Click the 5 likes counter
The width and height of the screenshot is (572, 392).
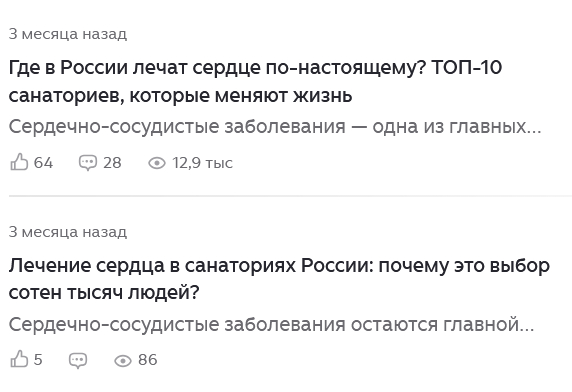click(x=38, y=360)
